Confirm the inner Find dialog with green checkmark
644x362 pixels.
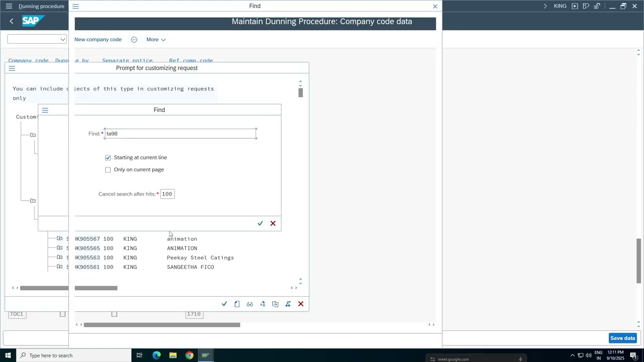pyautogui.click(x=260, y=223)
